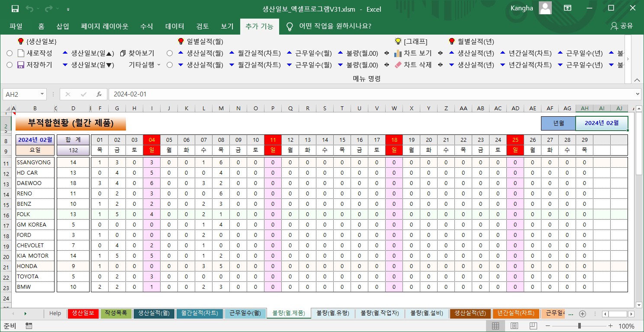Click the New sheet plus icon
Screen dimensions: 644x332
point(583,313)
